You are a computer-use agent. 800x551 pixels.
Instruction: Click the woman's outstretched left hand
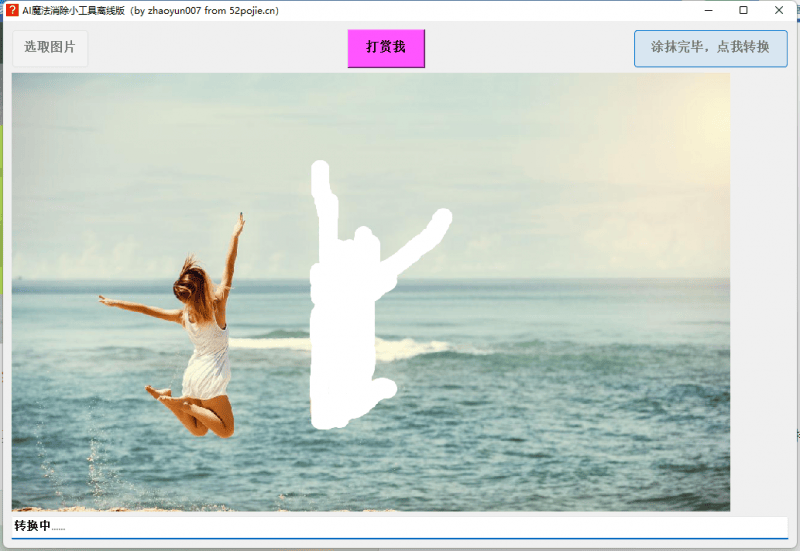click(104, 298)
